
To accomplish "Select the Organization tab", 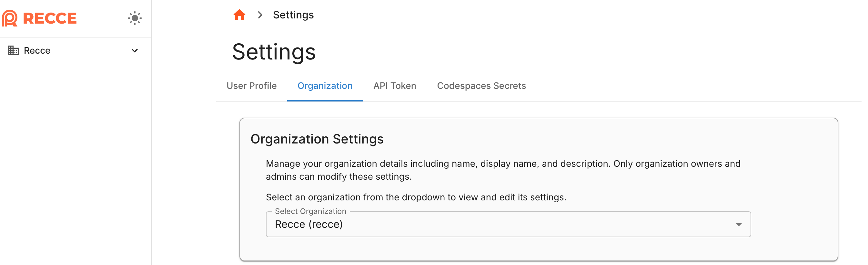I will pyautogui.click(x=325, y=86).
